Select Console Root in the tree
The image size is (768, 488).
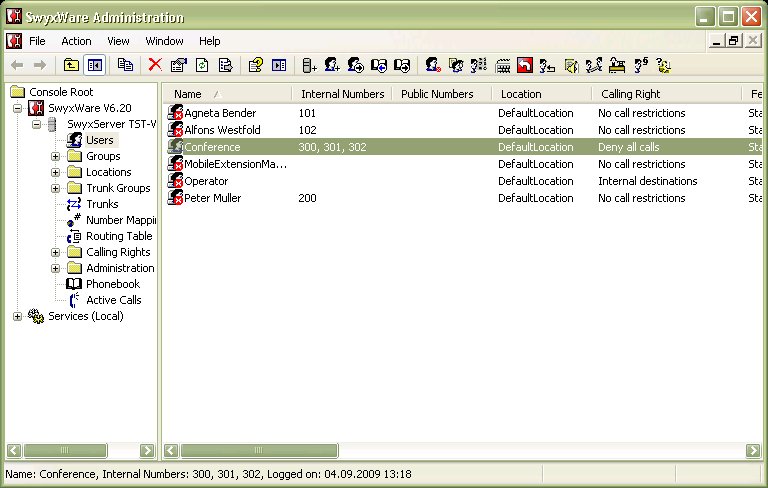[61, 92]
